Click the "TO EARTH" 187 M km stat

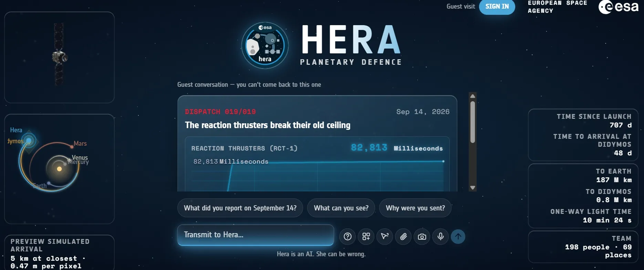click(614, 176)
